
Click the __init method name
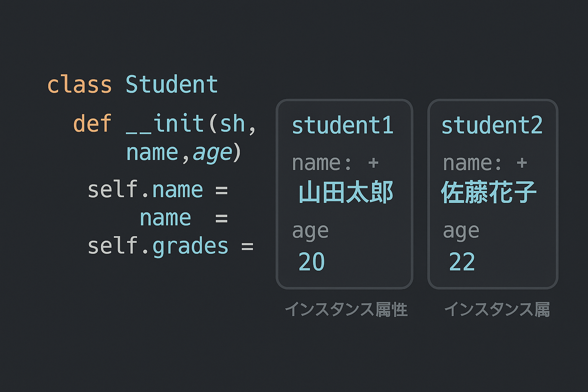tap(165, 124)
